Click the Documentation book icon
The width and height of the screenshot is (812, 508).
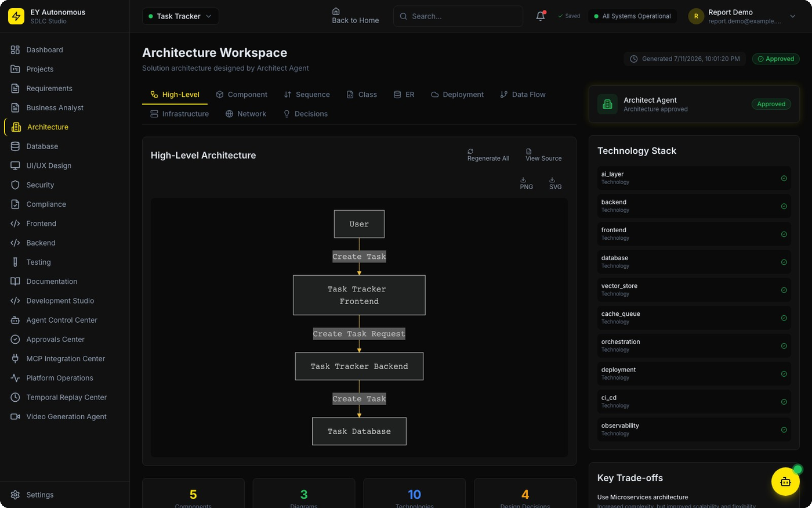point(15,281)
